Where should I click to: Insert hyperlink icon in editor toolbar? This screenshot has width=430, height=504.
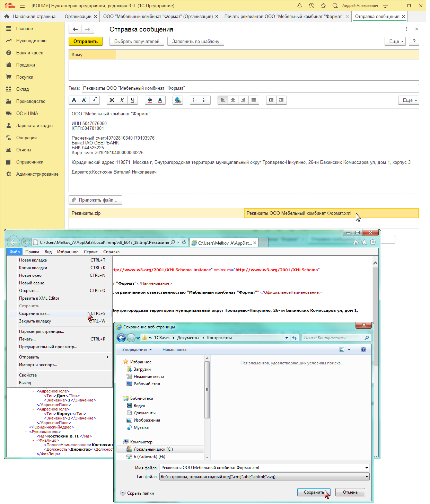178,100
